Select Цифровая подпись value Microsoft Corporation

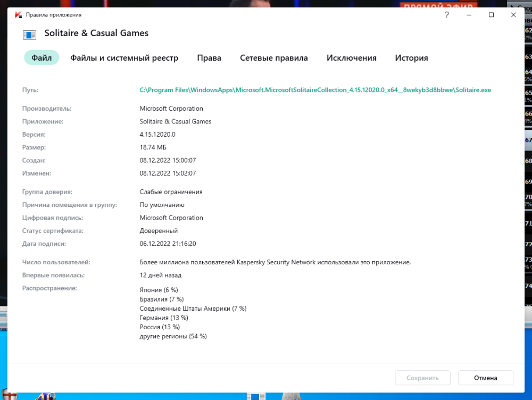point(171,218)
